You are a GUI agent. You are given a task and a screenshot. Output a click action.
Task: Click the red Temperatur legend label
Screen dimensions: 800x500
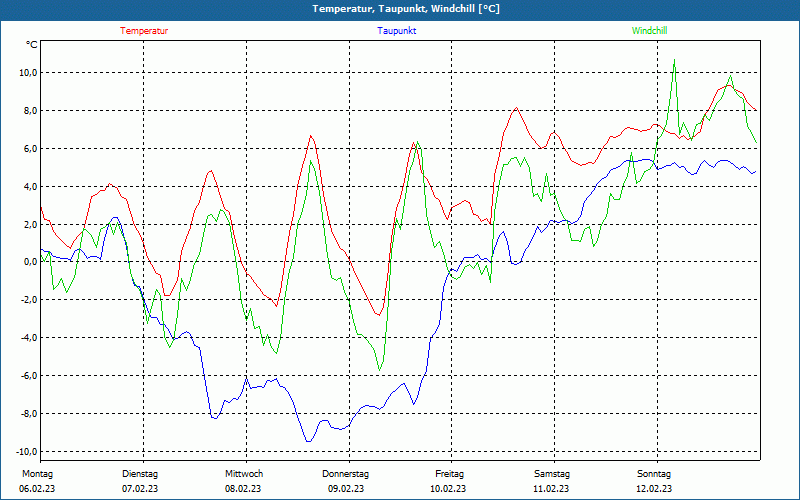pyautogui.click(x=144, y=31)
